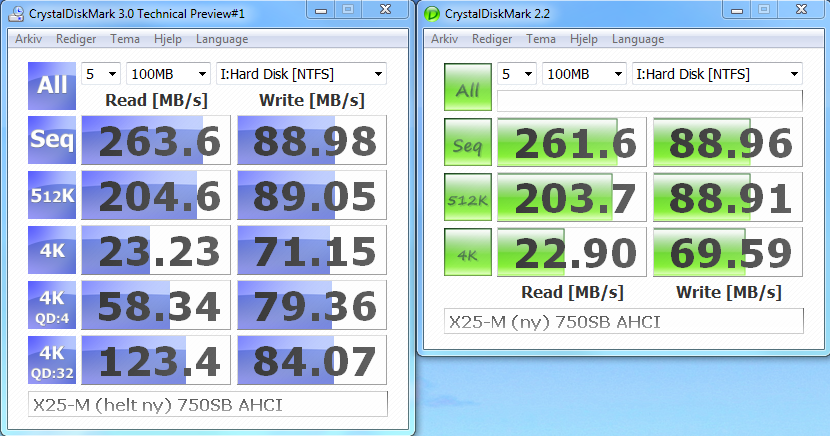Click the 4K write result 71.15
The height and width of the screenshot is (436, 830).
pos(312,250)
